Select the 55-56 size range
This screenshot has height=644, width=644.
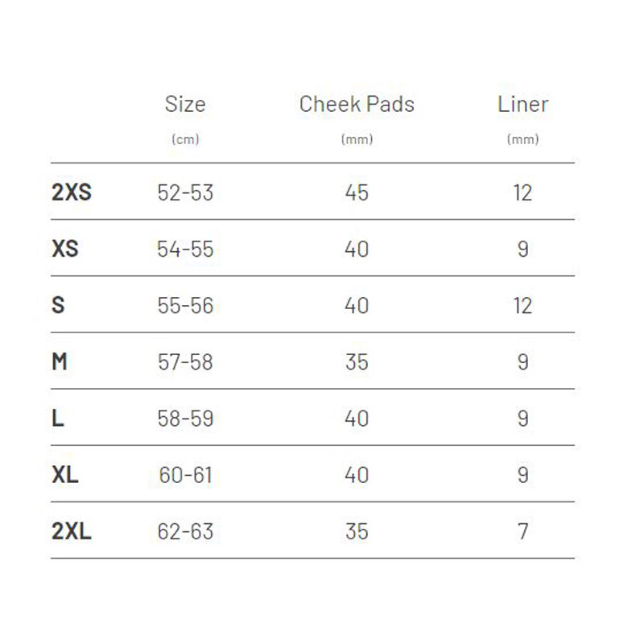pyautogui.click(x=185, y=306)
